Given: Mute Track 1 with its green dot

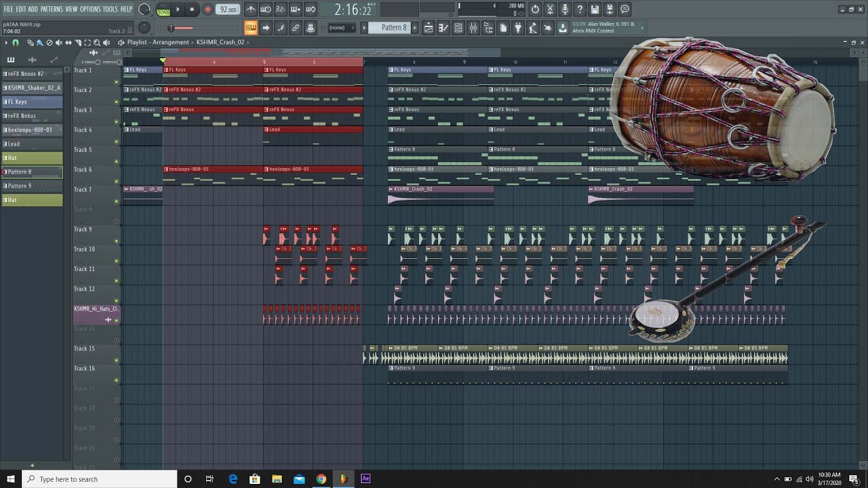Looking at the screenshot, I should 117,82.
